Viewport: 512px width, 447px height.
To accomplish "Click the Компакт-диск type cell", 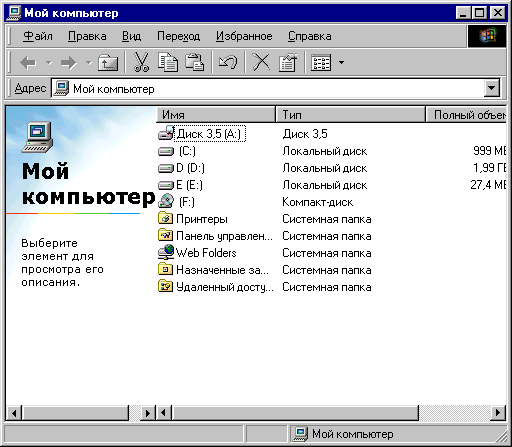I will pyautogui.click(x=317, y=202).
